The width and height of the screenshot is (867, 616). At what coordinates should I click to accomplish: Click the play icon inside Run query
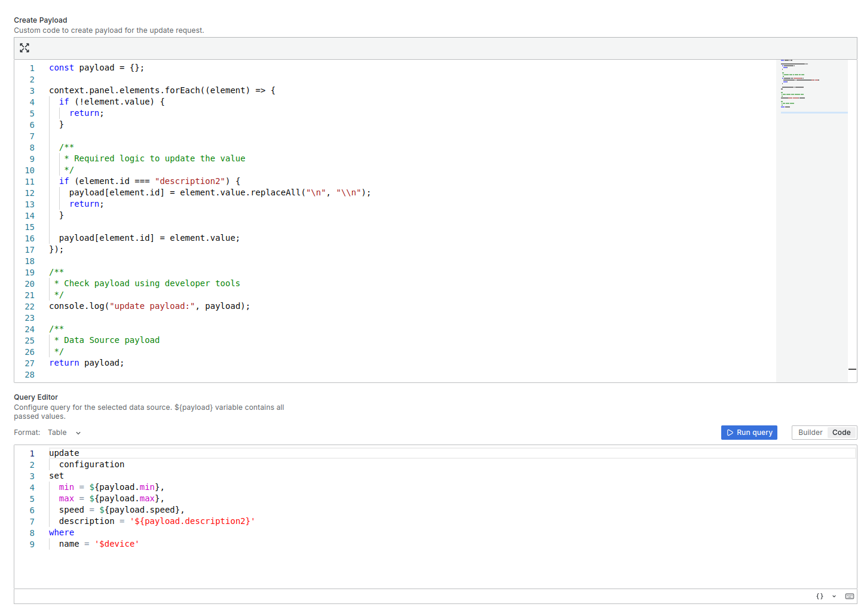point(731,432)
